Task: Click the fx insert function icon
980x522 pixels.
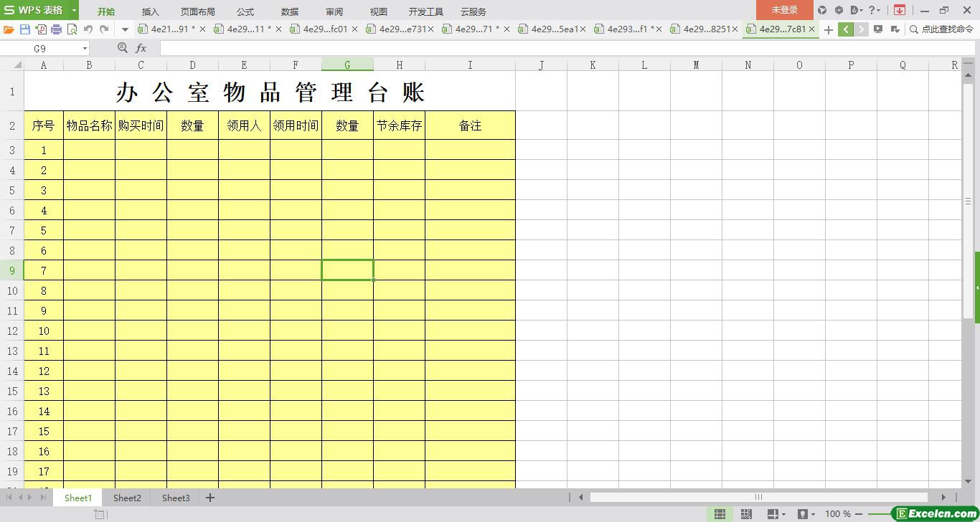Action: click(141, 48)
